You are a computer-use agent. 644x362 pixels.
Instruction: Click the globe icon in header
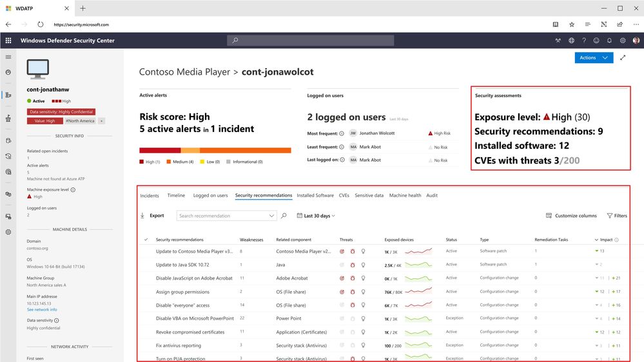571,41
